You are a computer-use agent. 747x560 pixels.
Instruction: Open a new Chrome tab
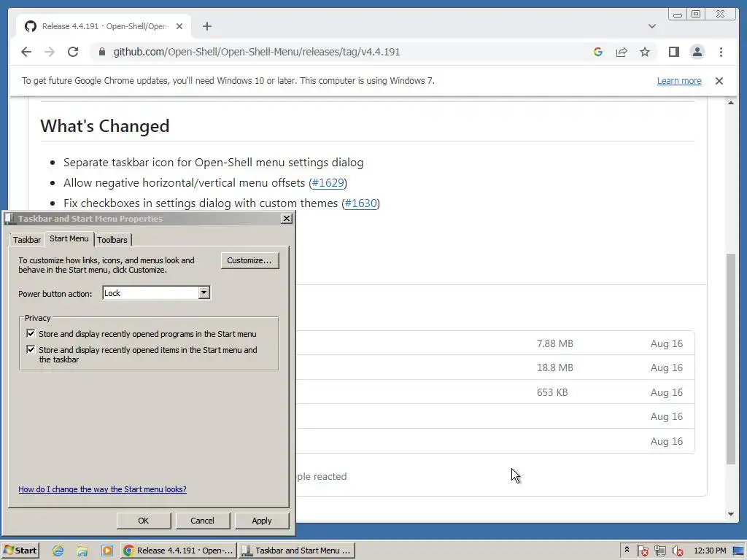(x=206, y=26)
